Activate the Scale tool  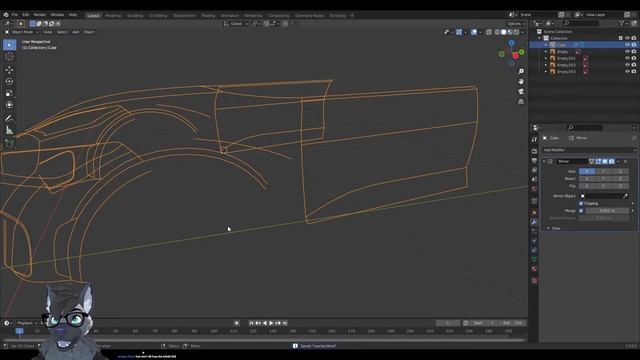[x=9, y=93]
